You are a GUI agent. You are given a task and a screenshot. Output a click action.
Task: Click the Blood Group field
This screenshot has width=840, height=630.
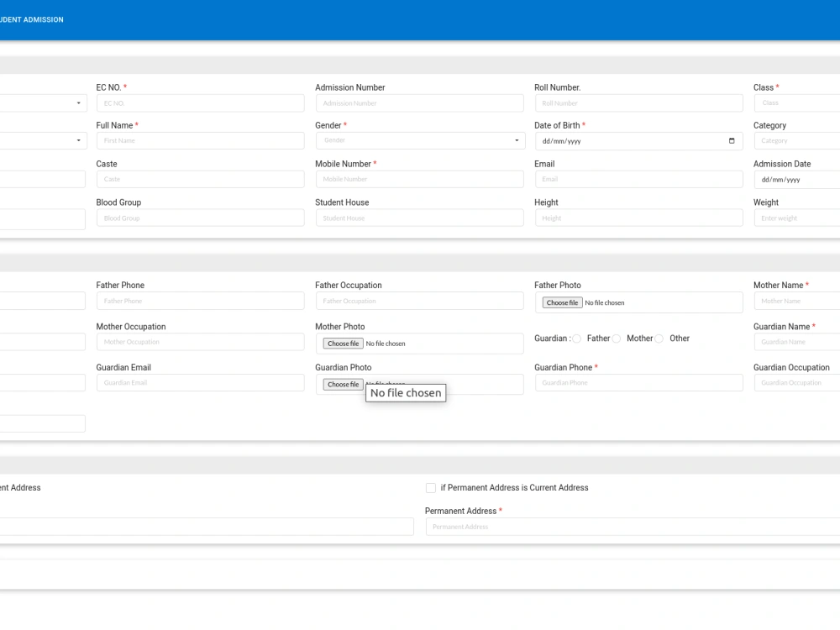click(201, 218)
